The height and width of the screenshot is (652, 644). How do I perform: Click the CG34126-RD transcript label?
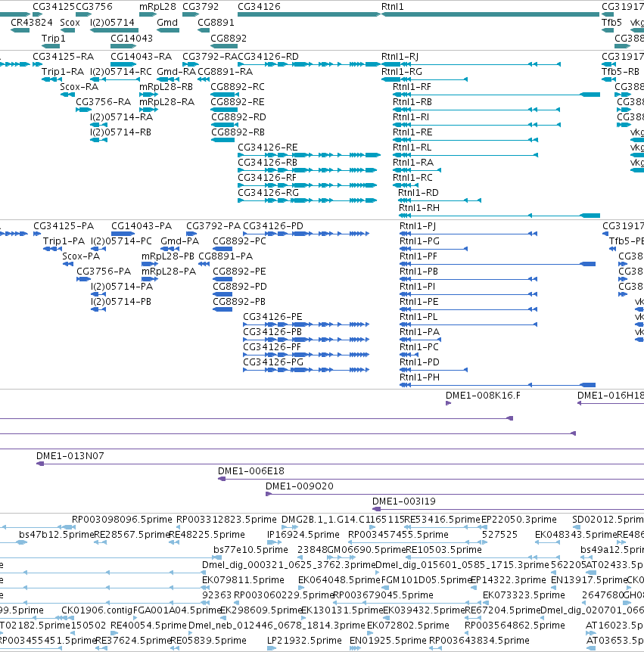tap(269, 57)
